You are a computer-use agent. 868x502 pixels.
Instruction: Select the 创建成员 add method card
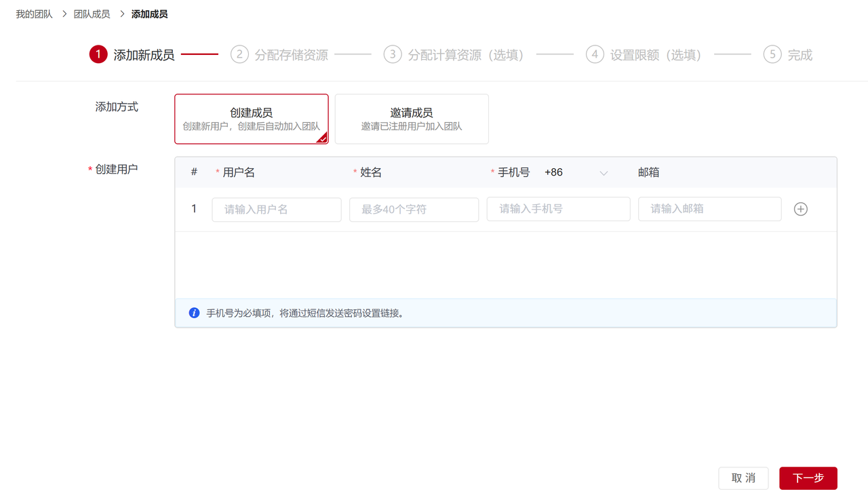(252, 119)
